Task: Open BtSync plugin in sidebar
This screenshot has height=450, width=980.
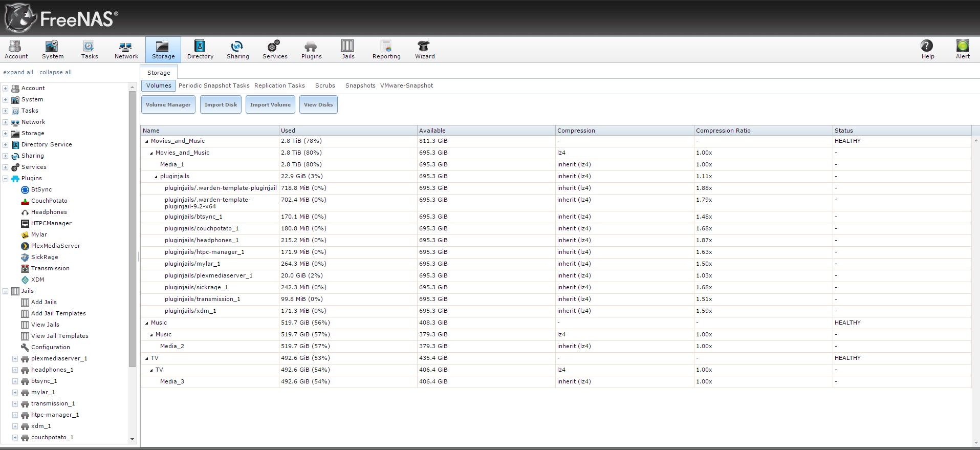Action: pyautogui.click(x=36, y=189)
